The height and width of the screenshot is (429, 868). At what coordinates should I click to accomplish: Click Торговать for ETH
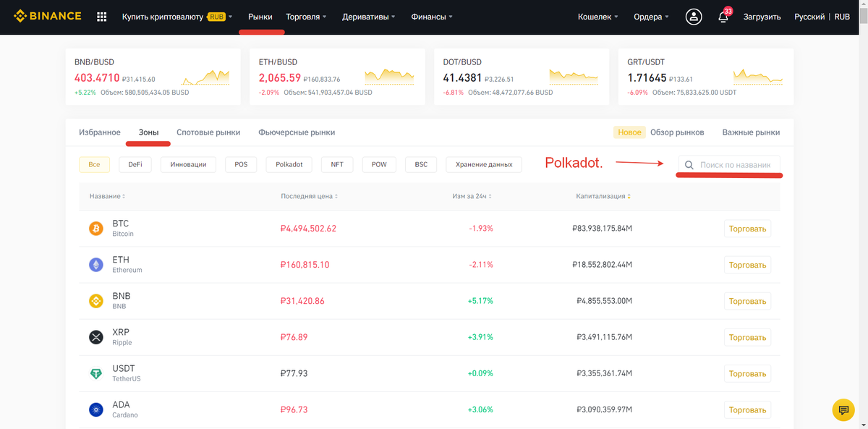point(747,265)
